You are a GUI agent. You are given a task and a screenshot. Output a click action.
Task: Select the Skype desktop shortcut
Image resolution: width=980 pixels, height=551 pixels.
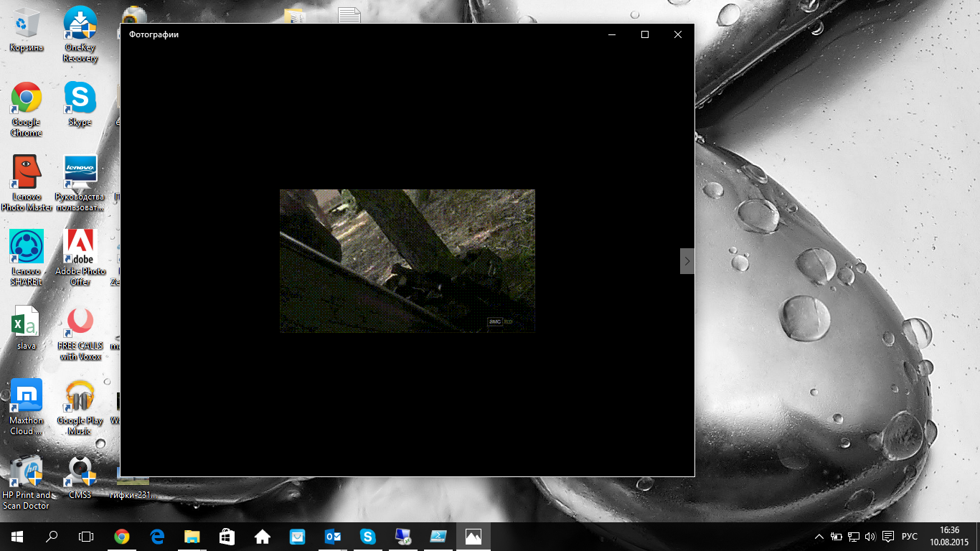pos(80,104)
